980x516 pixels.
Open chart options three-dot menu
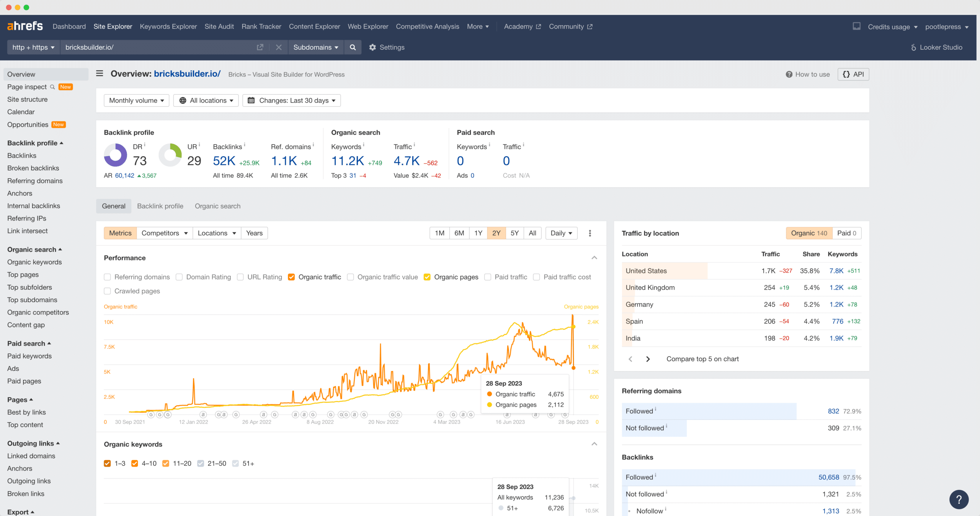tap(590, 233)
